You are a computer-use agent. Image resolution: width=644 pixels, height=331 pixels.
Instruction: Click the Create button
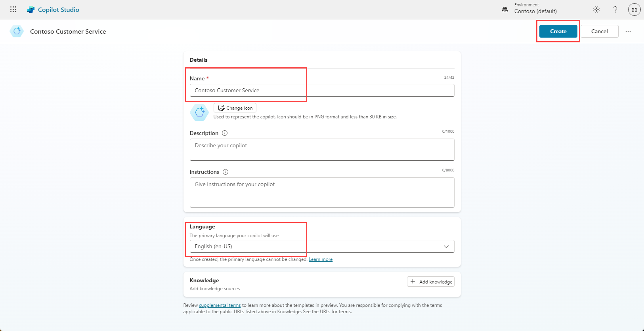pos(558,31)
